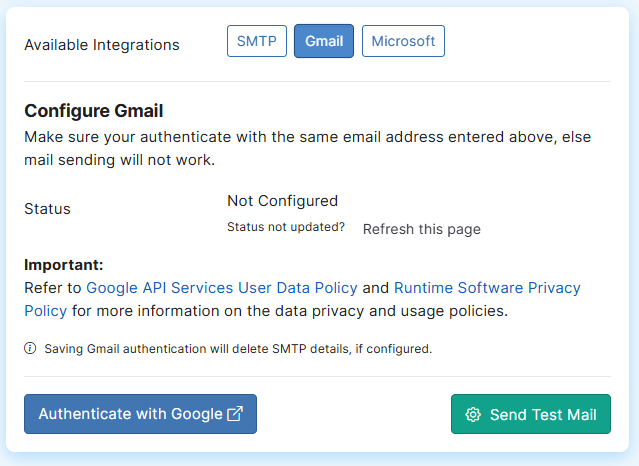639x466 pixels.
Task: Open the Microsoft integration tab
Action: pos(403,41)
